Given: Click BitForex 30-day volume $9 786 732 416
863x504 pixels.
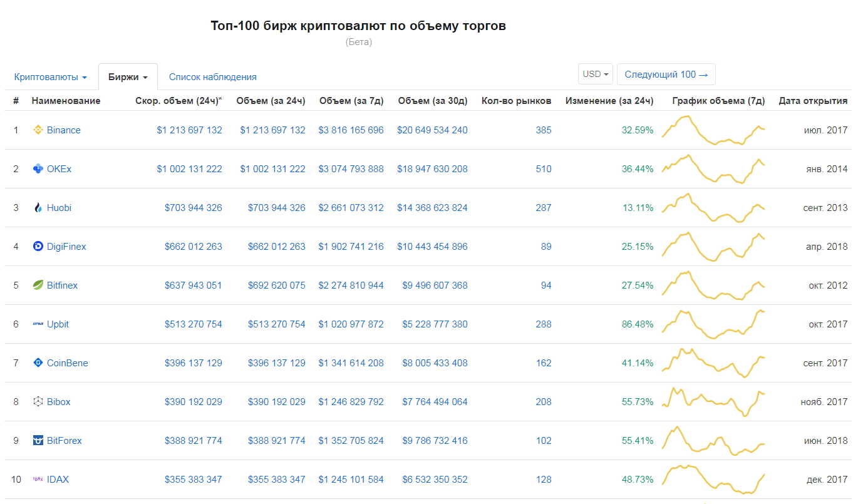Looking at the screenshot, I should [435, 441].
